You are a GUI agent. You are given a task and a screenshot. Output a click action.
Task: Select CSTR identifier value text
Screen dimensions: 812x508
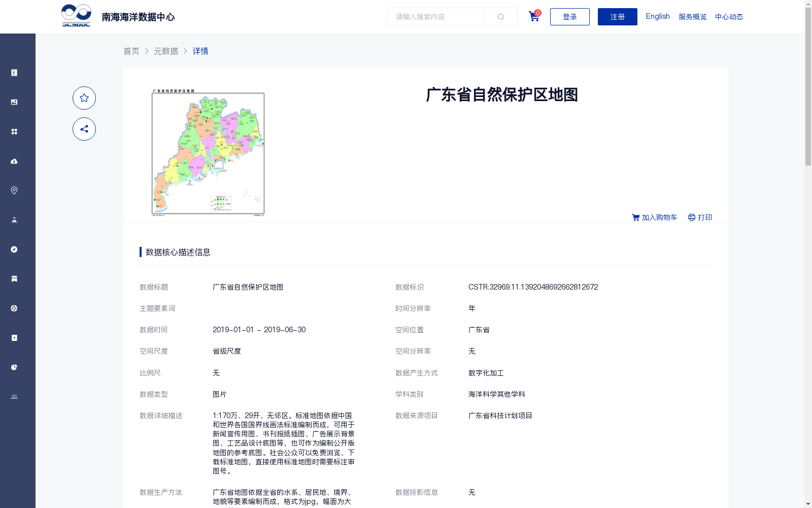[x=533, y=287]
